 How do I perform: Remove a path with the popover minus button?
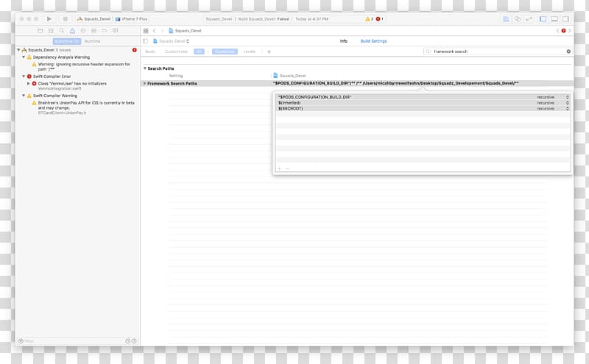click(287, 168)
